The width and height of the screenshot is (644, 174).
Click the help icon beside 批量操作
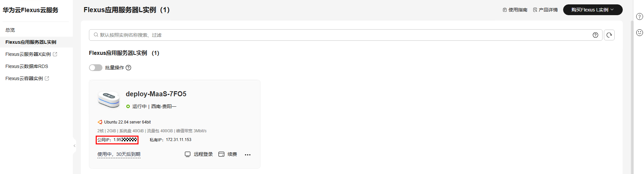pyautogui.click(x=128, y=68)
